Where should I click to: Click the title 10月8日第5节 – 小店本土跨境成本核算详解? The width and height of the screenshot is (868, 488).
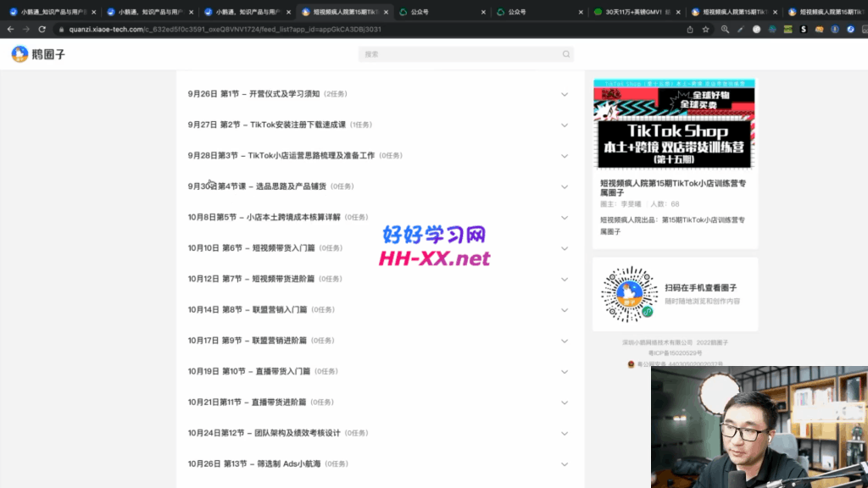tap(264, 218)
